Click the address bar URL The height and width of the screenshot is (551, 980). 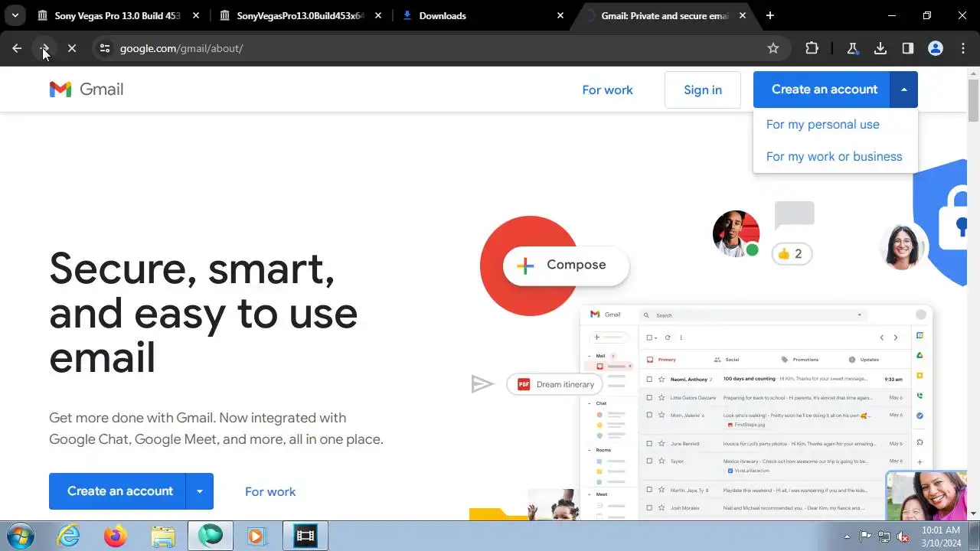click(181, 48)
